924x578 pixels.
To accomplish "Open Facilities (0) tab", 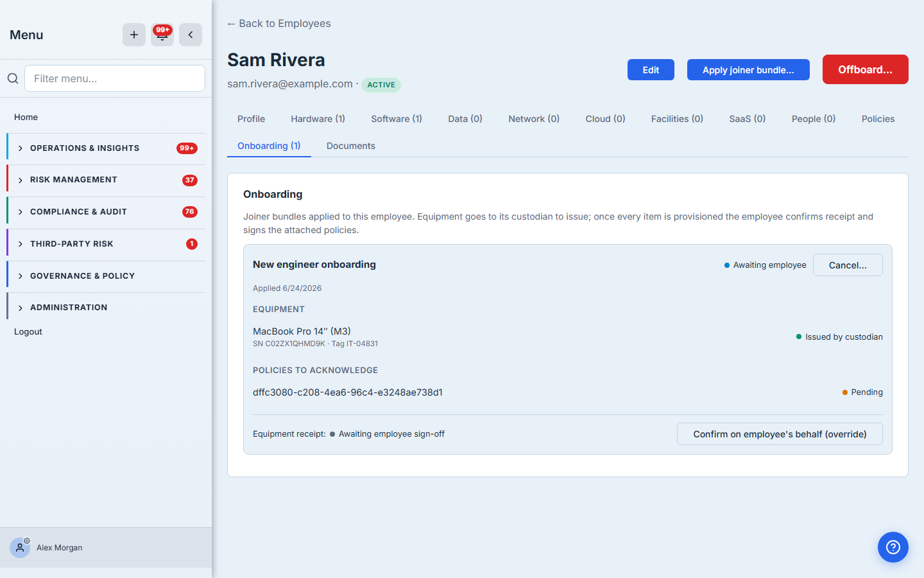I will pyautogui.click(x=677, y=119).
